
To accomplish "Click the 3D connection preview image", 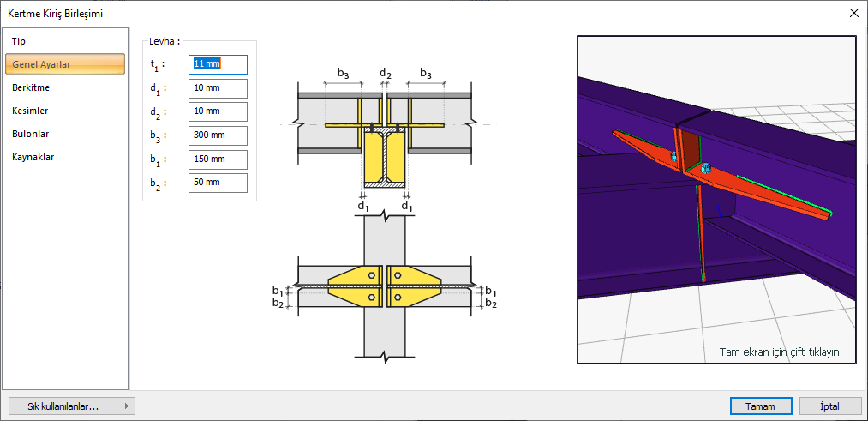I will pyautogui.click(x=716, y=189).
